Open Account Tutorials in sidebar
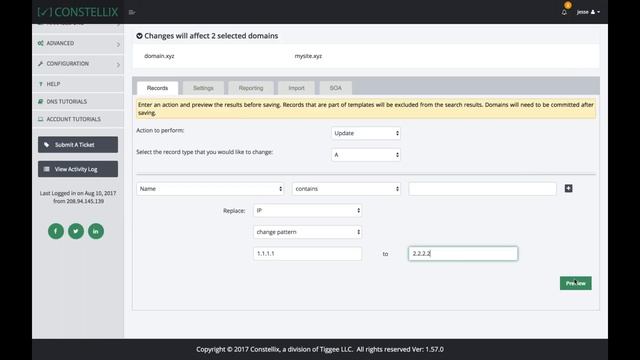Image resolution: width=640 pixels, height=360 pixels. point(78,119)
